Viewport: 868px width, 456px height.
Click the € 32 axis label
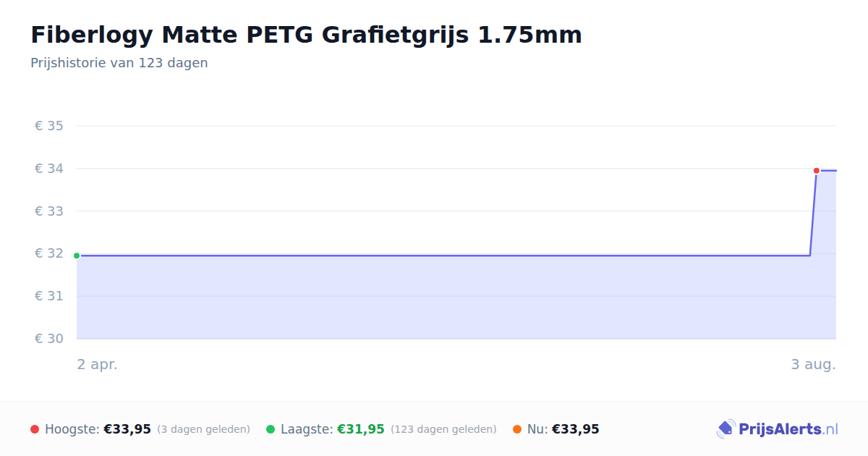tap(49, 253)
